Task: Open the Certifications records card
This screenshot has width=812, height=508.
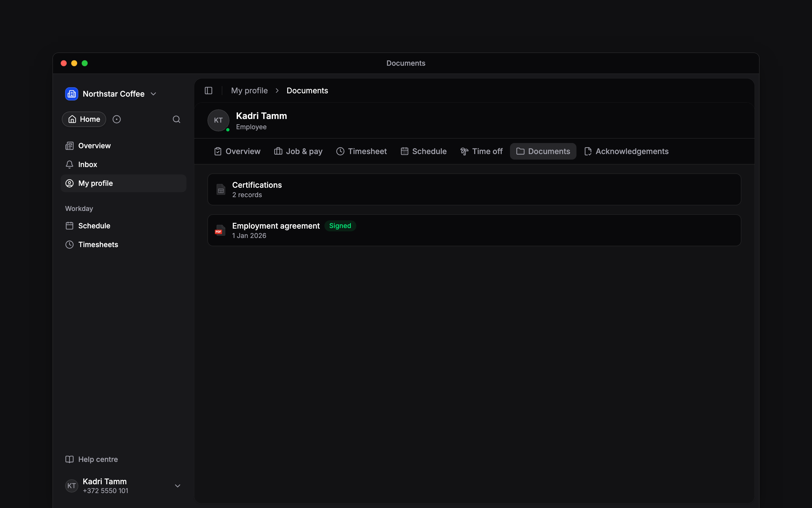Action: (x=474, y=189)
